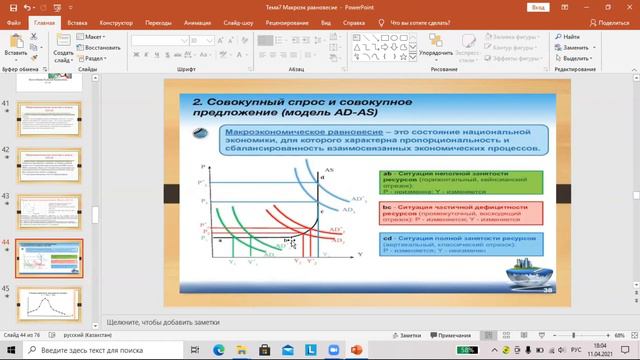Toggle italic formatting (К)

click(x=147, y=55)
